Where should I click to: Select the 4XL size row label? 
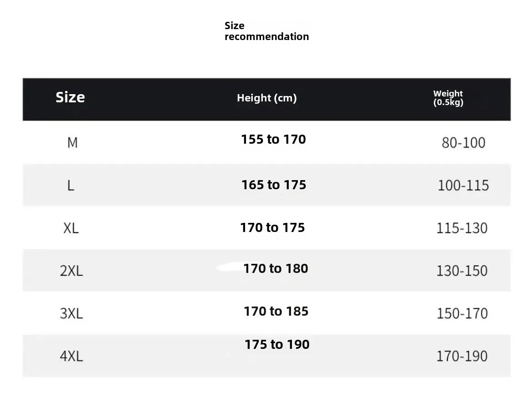[71, 356]
